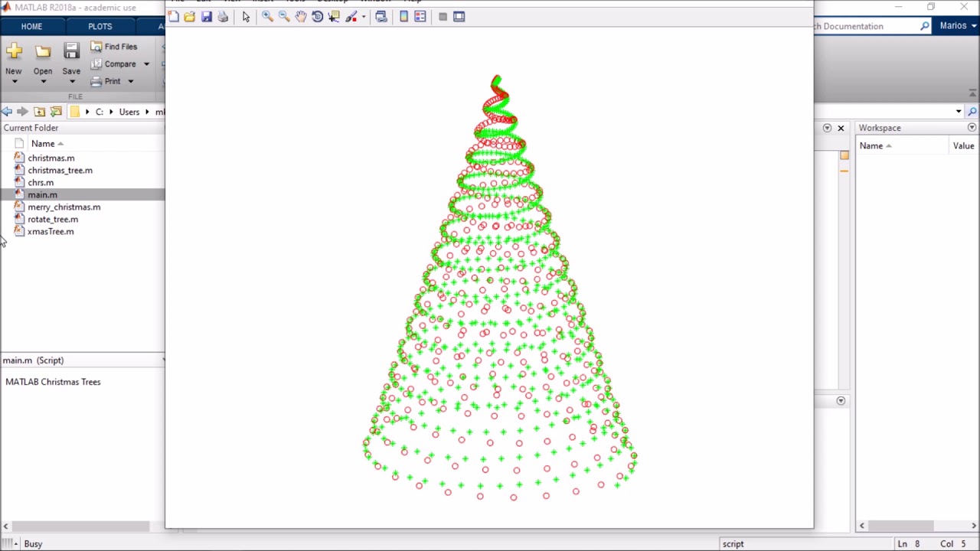Image resolution: width=980 pixels, height=551 pixels.
Task: Sort files by the Name column header
Action: coord(43,144)
